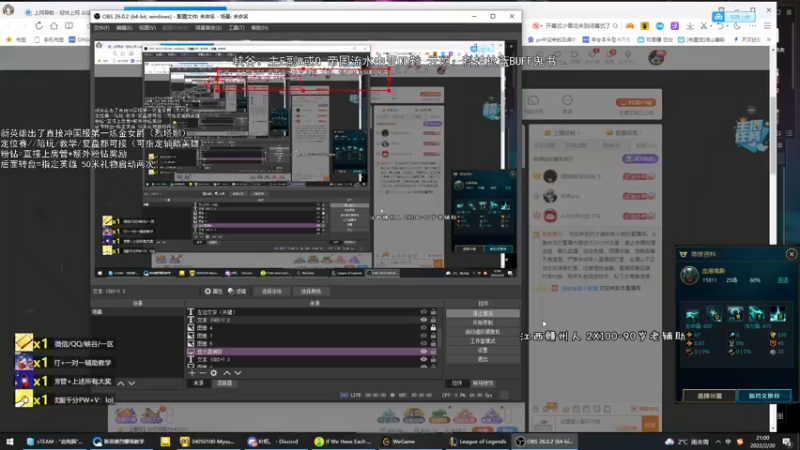Switch to 混音器 mixer tab in OBS
800x450 pixels.
pyautogui.click(x=224, y=383)
